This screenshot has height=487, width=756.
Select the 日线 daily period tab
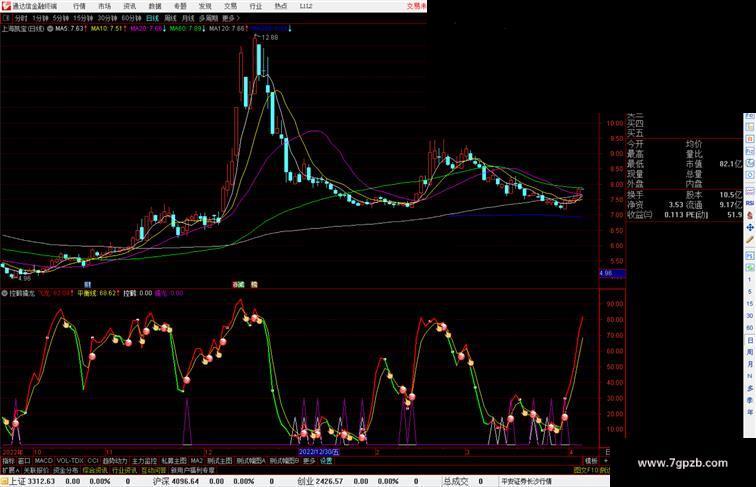tap(152, 18)
